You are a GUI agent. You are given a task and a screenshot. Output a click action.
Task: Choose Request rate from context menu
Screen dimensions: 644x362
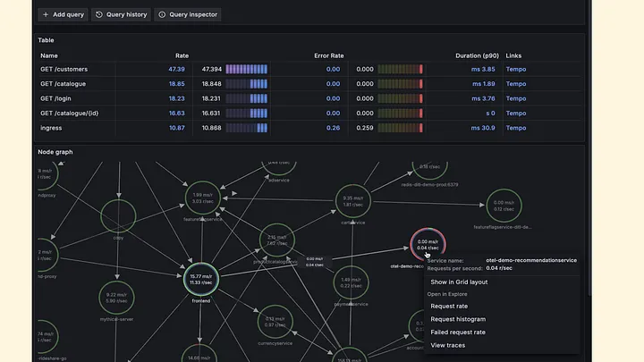449,307
